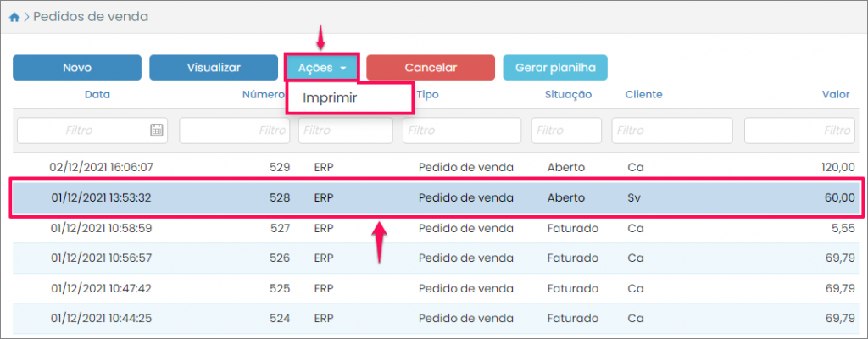Click the home icon in breadcrumb
Screen dimensions: 868x339
pyautogui.click(x=14, y=16)
